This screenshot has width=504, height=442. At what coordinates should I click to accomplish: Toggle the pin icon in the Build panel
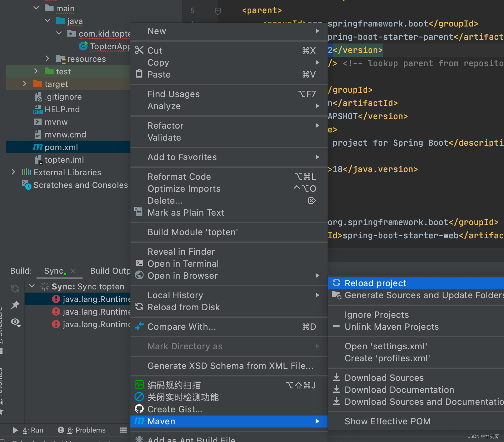[x=15, y=305]
